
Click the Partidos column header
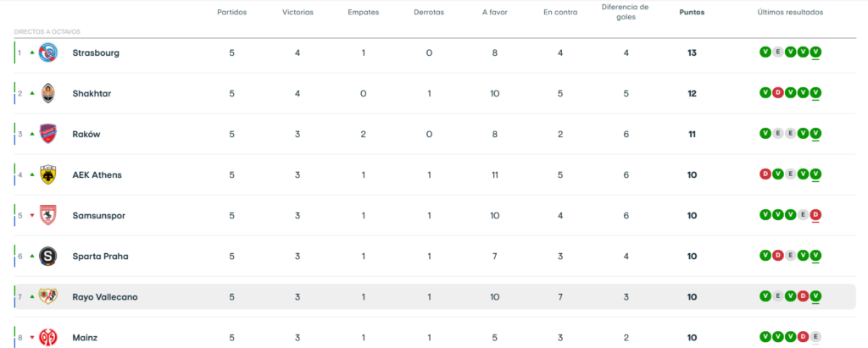click(231, 13)
